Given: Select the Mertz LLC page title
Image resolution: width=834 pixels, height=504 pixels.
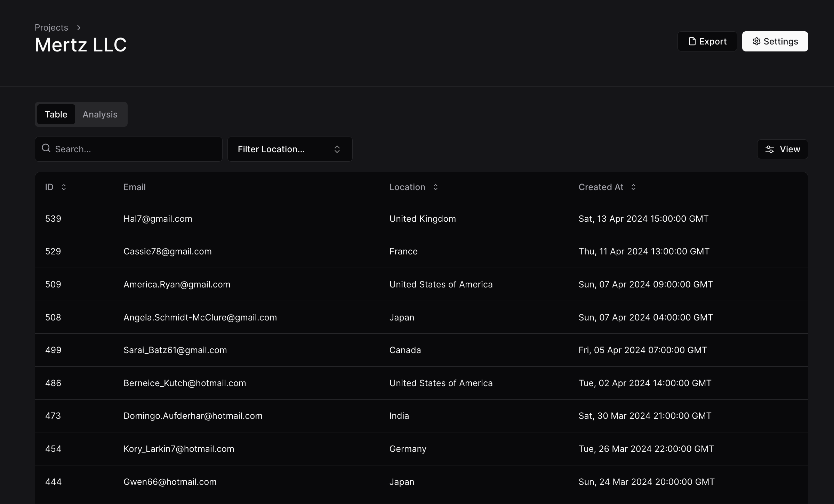Looking at the screenshot, I should (x=81, y=45).
